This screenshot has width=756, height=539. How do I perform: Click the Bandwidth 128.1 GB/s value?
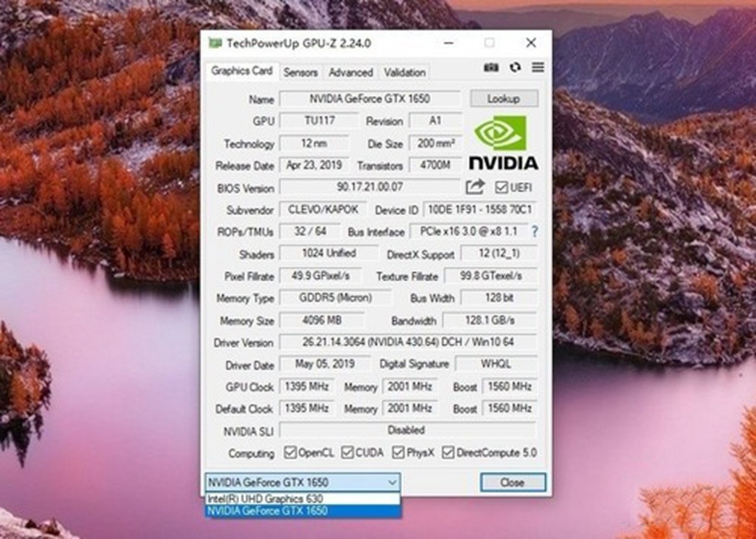pos(490,320)
